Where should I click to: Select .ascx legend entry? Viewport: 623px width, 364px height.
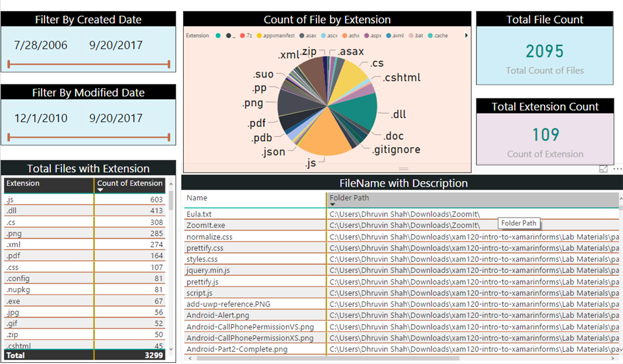(x=329, y=35)
